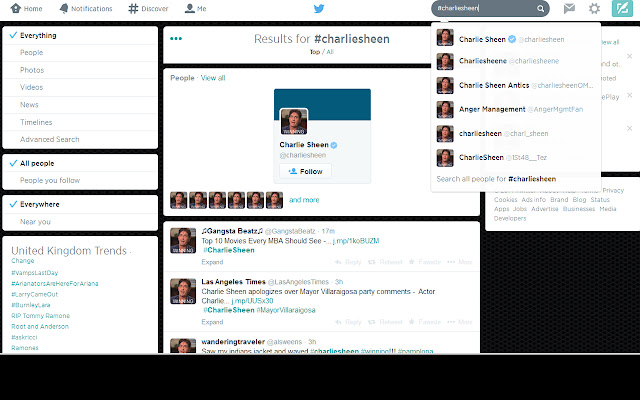
Task: Filter results by People
Action: click(80, 53)
